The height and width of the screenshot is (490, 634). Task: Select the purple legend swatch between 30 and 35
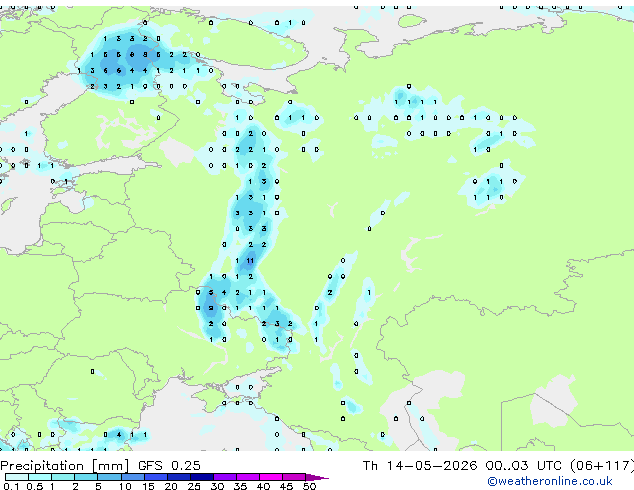coord(225,477)
